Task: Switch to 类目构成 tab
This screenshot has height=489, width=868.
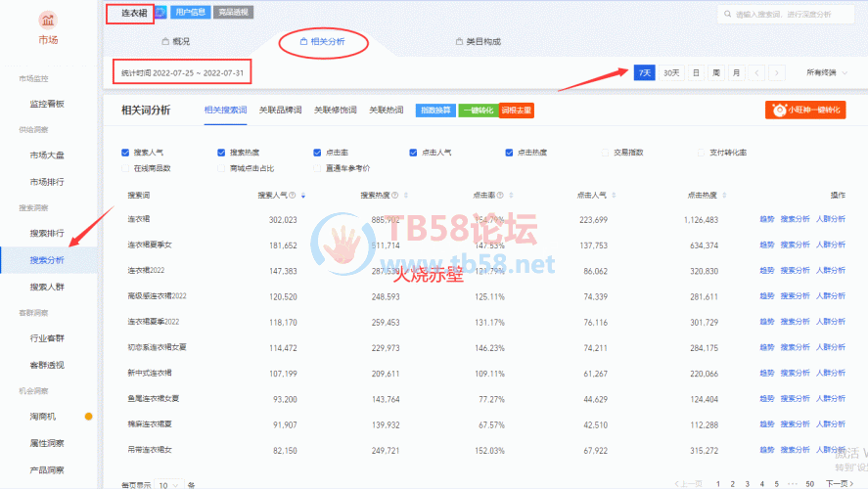Action: click(479, 41)
